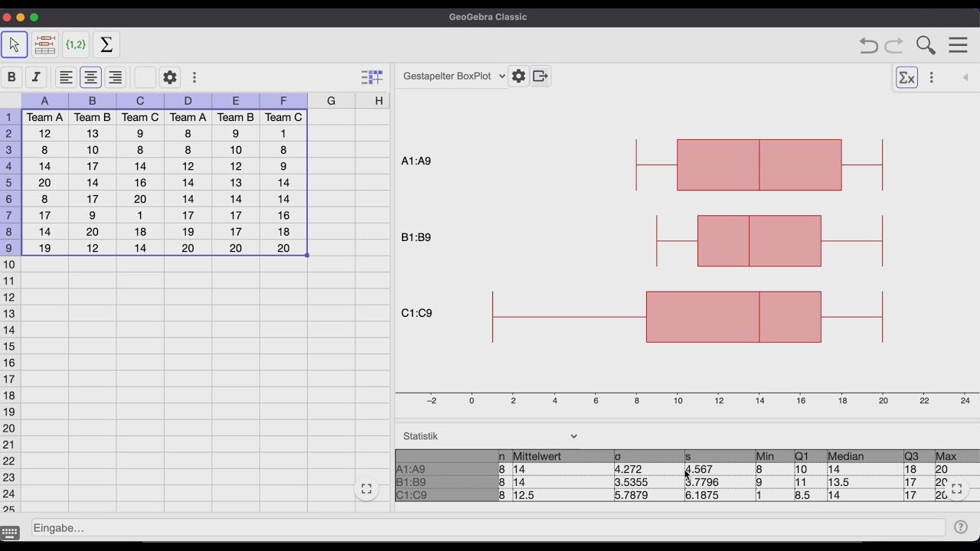The image size is (980, 551).
Task: Click the C1:C9 plot label
Action: [x=416, y=313]
